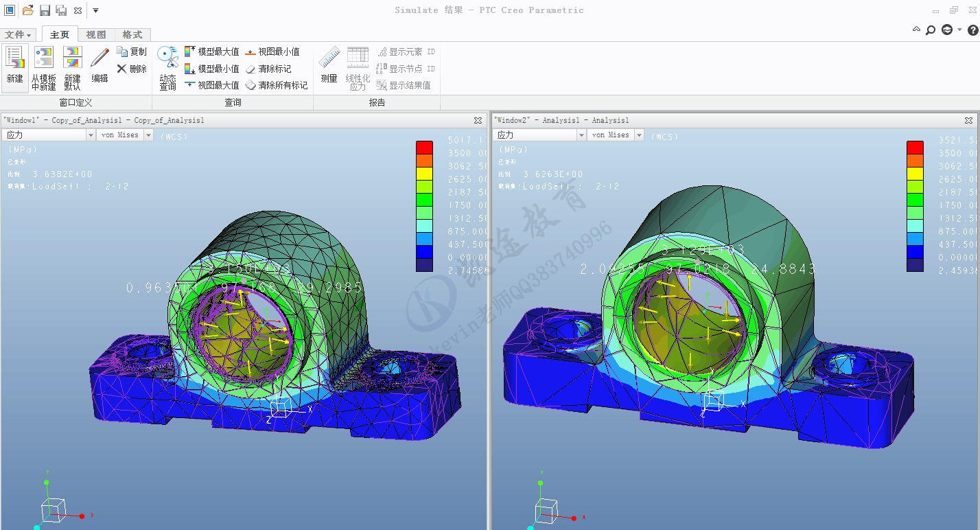Screen dimensions: 980x530
Task: Click LoadSet1 : 2-12 label in Window2
Action: click(x=571, y=186)
